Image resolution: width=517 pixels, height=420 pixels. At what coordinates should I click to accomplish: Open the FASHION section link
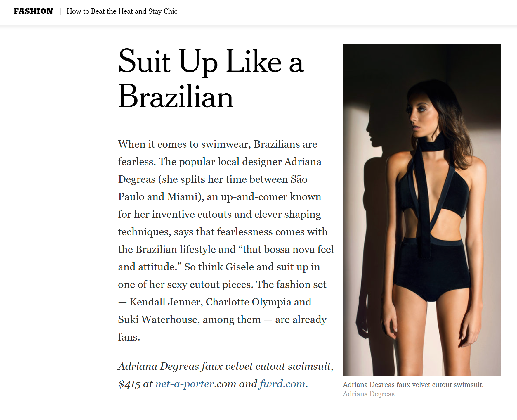[33, 11]
